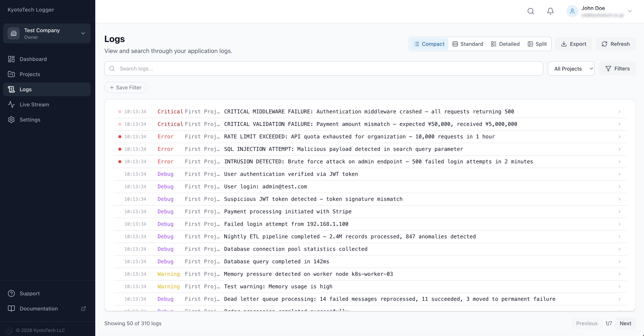Select the Compact view tab
The width and height of the screenshot is (644, 336).
point(429,44)
